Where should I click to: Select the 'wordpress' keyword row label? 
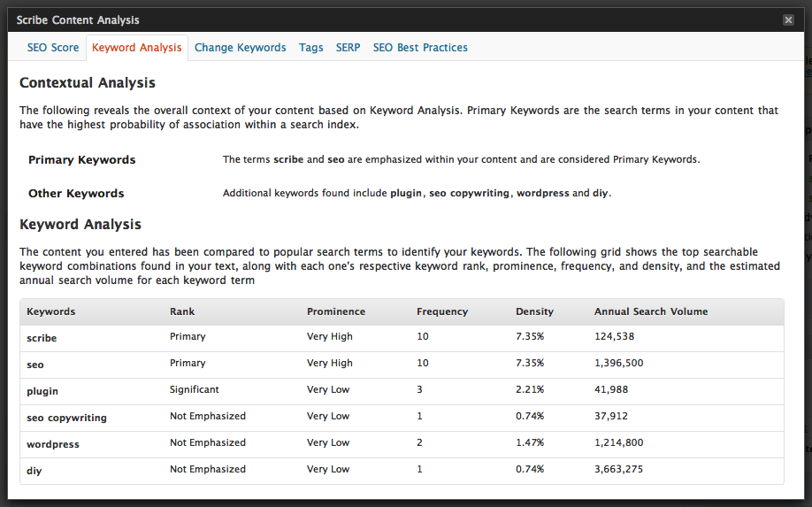(53, 444)
